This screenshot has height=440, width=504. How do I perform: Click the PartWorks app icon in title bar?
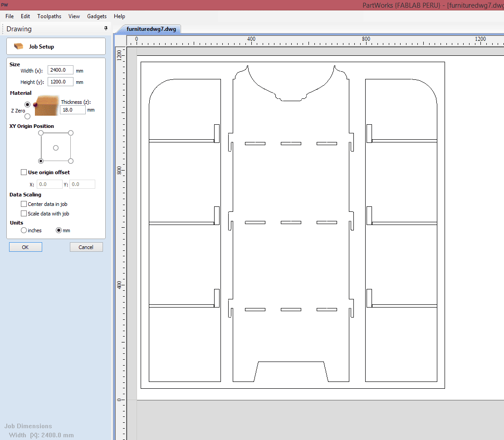click(x=4, y=5)
